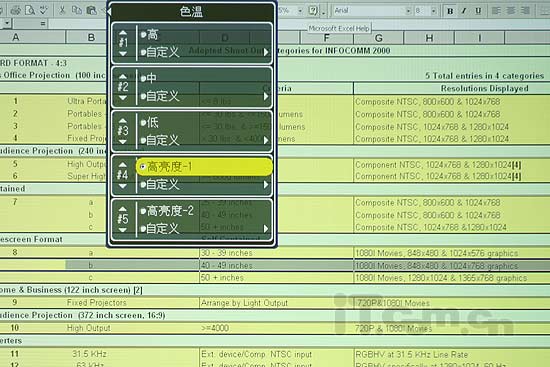Image resolution: width=550 pixels, height=367 pixels.
Task: Choose the highlighted 高亮度-1 menu entry
Action: (x=204, y=167)
